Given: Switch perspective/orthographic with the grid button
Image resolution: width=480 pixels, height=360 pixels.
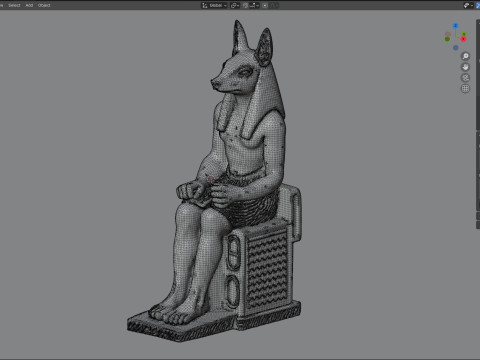Looking at the screenshot, I should pos(465,89).
